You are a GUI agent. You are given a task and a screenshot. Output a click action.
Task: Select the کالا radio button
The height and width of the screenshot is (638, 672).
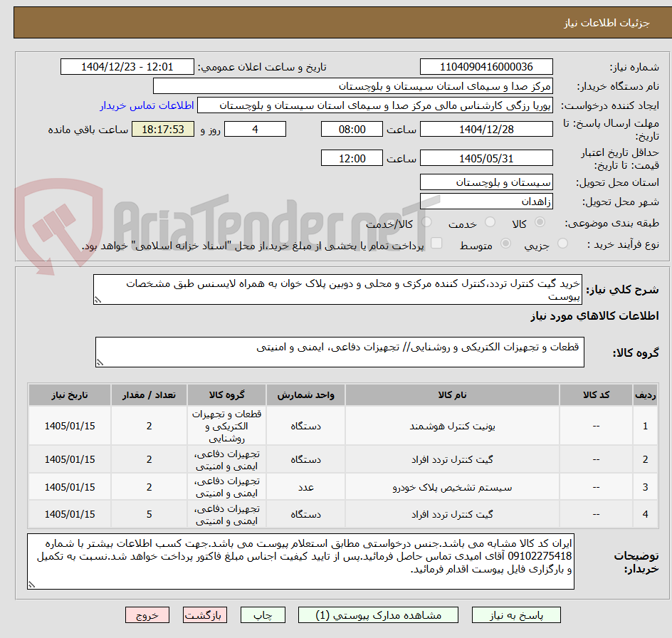point(540,222)
